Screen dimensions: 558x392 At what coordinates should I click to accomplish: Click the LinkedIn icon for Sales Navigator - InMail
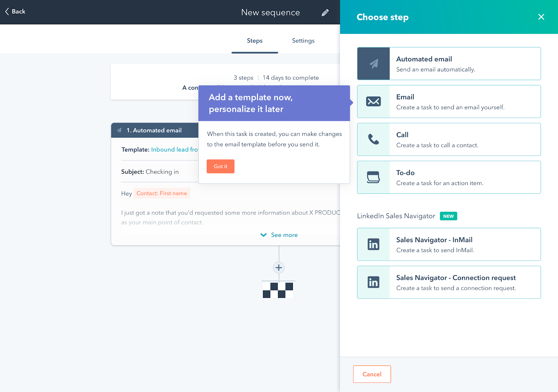(x=374, y=244)
